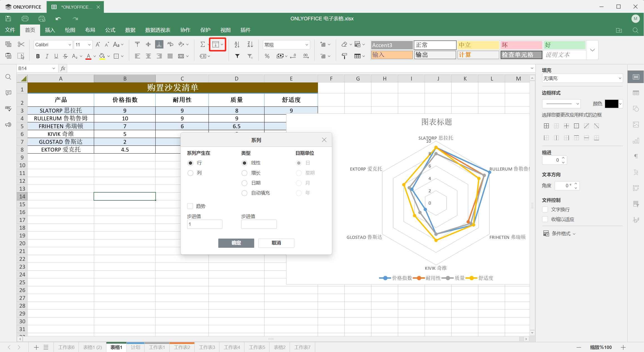This screenshot has height=352, width=644.
Task: Open the 无填充 fill dropdown
Action: point(582,78)
